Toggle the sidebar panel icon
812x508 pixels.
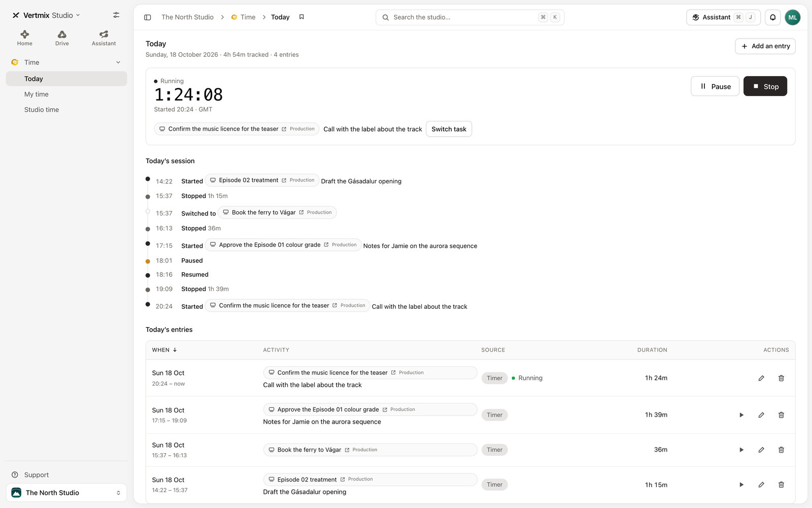[x=148, y=17]
